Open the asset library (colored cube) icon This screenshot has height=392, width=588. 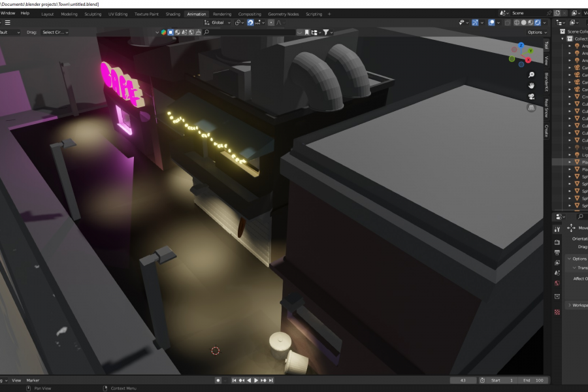[x=163, y=32]
